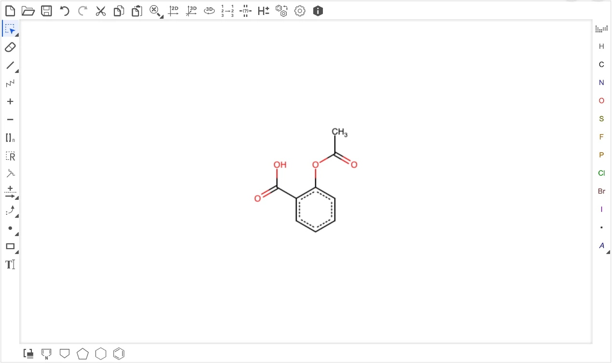Toggle explicit hydrogens with the H± tool

(x=263, y=11)
